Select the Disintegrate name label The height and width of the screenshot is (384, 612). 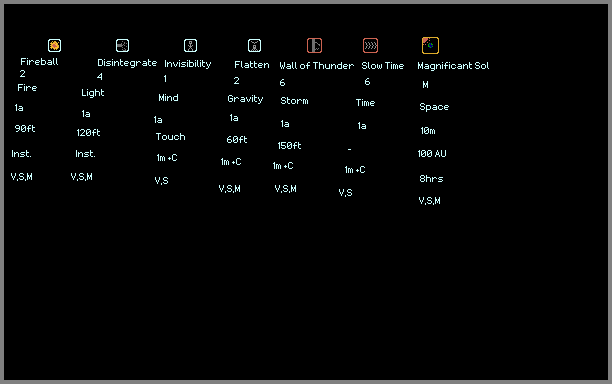tap(127, 63)
